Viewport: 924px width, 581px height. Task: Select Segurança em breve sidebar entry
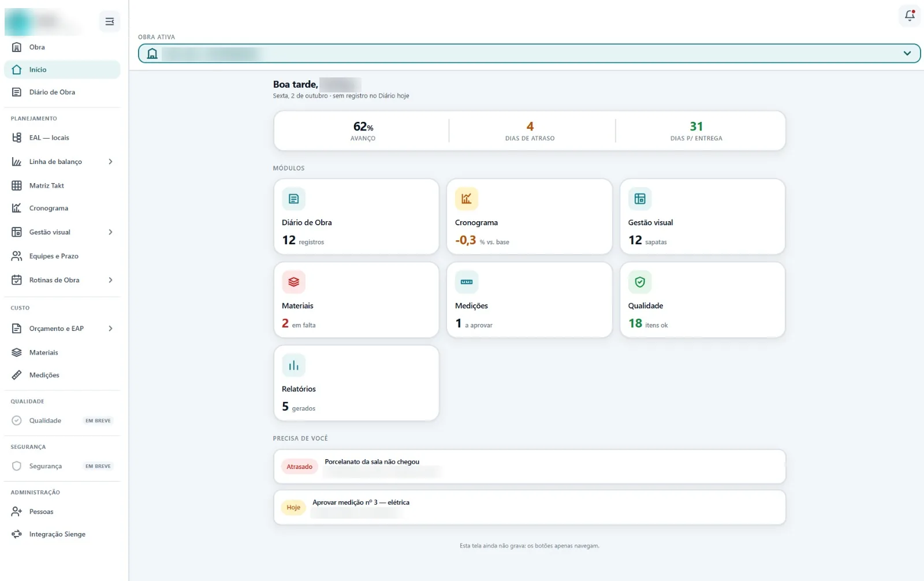[x=62, y=466]
